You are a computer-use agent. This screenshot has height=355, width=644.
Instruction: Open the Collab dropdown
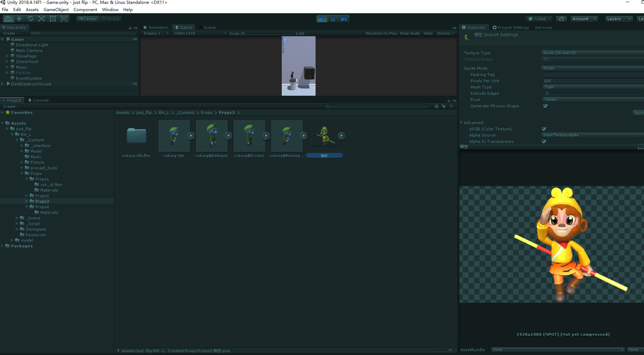(x=539, y=19)
